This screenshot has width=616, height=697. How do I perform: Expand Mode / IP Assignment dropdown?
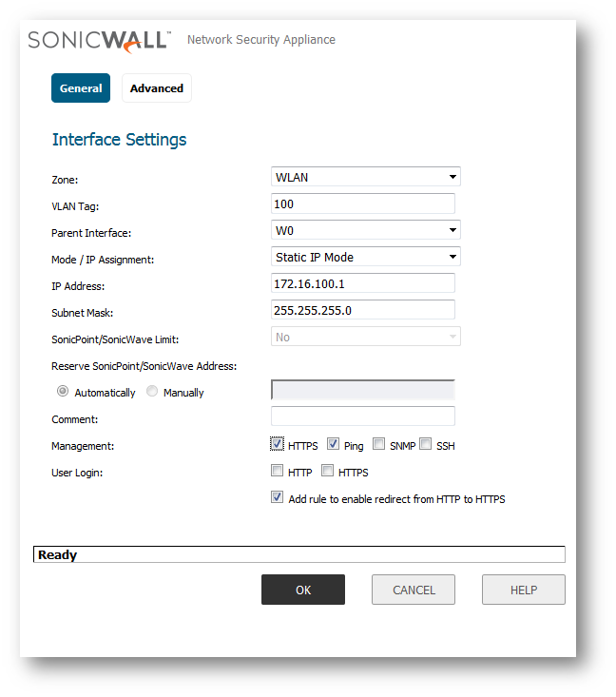click(x=365, y=257)
